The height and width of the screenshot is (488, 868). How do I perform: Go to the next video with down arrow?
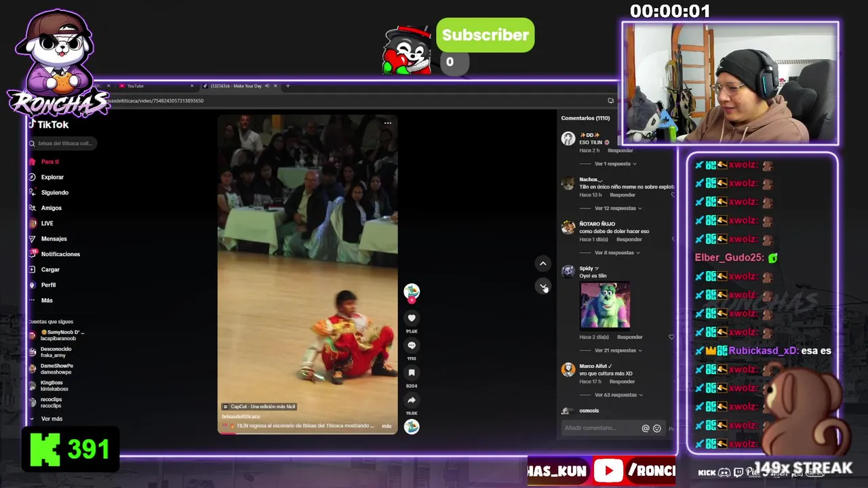point(542,287)
